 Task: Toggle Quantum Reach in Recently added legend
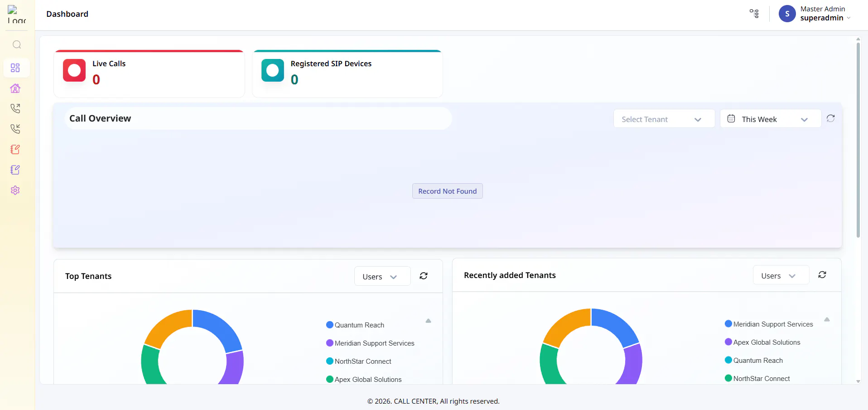coord(754,361)
